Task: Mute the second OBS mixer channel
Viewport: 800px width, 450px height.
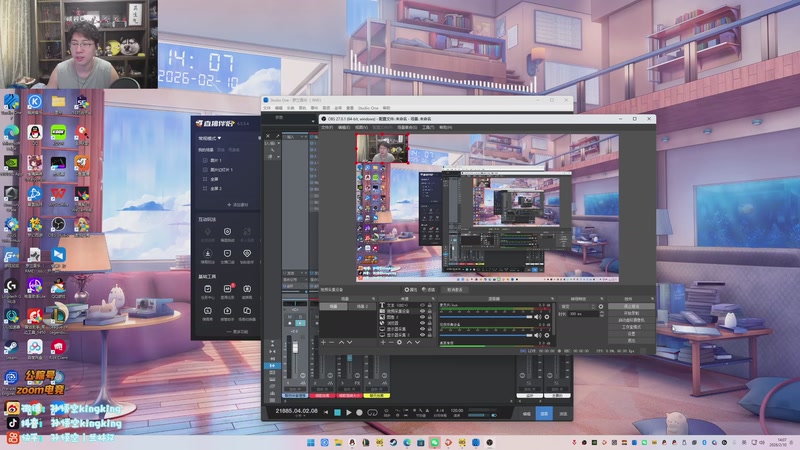Action: coord(538,335)
